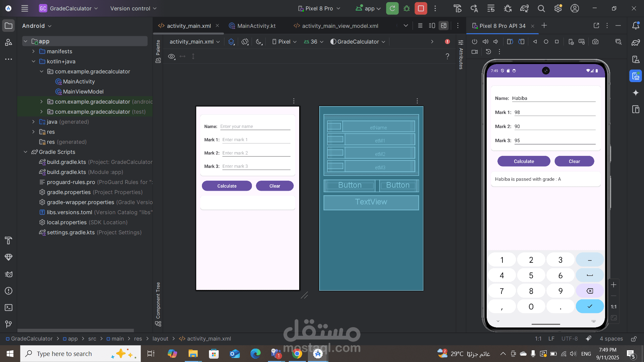Viewport: 644px width, 362px height.
Task: Open layout editor help question mark
Action: [x=447, y=56]
